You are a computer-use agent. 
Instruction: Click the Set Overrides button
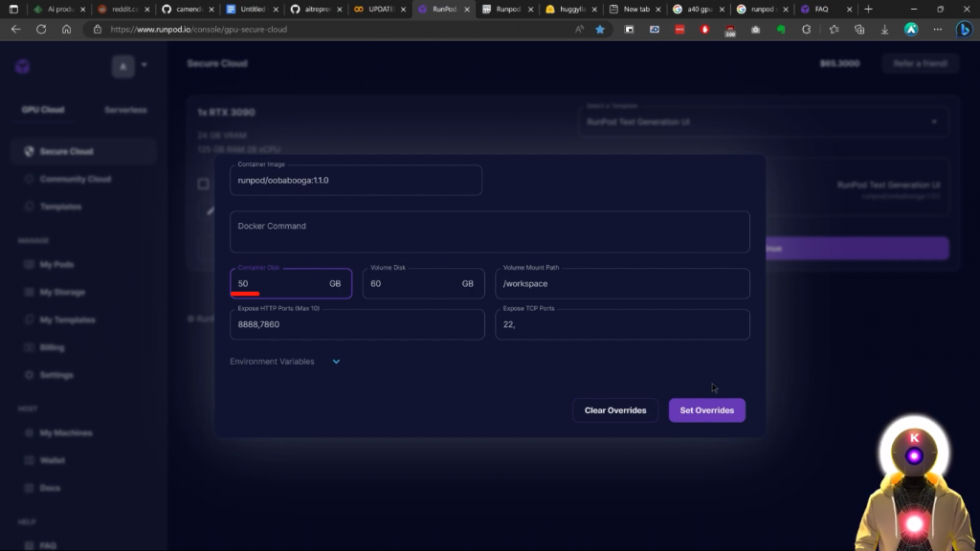tap(707, 410)
